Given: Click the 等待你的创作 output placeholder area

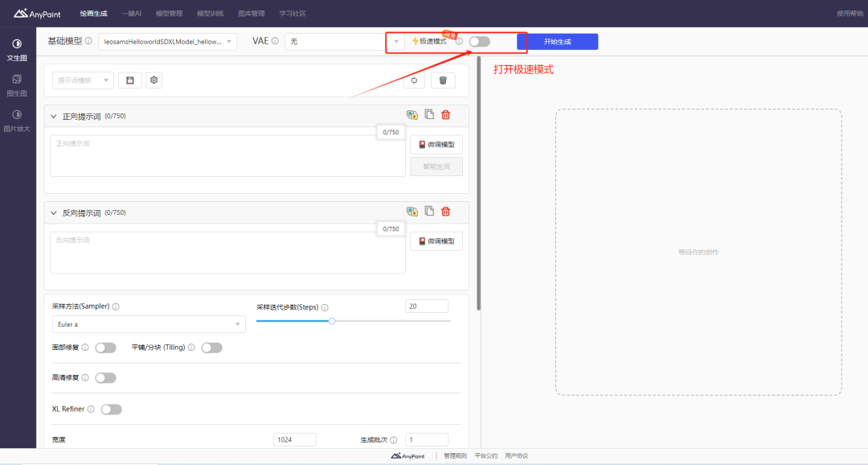Looking at the screenshot, I should click(698, 252).
